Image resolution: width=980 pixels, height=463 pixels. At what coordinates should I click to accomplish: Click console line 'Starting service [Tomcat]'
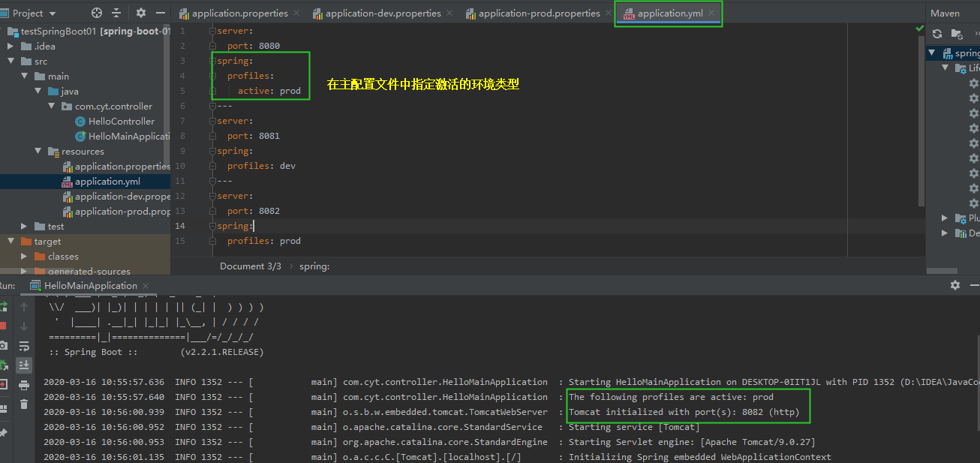pos(634,427)
